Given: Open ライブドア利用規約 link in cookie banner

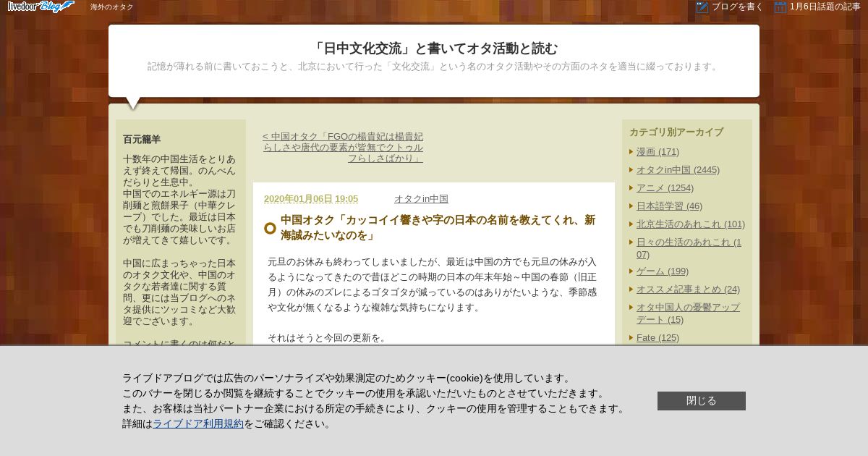Looking at the screenshot, I should pos(198,424).
